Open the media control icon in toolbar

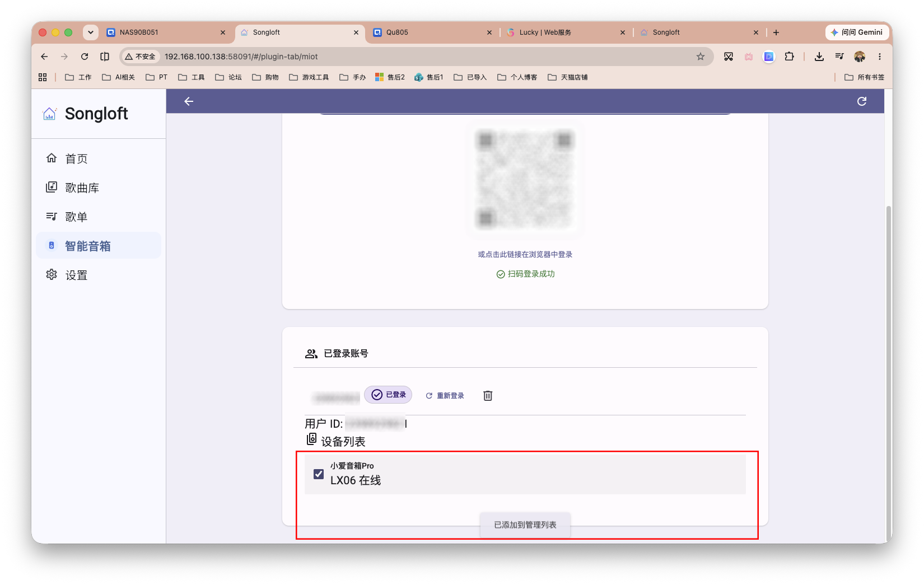839,57
